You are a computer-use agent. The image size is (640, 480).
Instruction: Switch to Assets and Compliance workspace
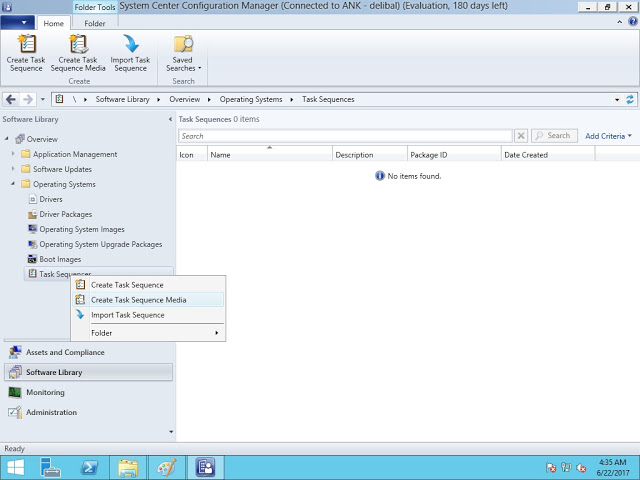pyautogui.click(x=65, y=352)
